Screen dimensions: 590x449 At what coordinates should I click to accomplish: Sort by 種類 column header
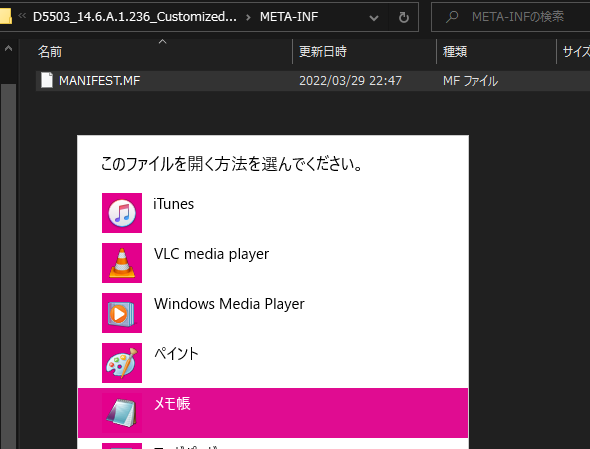[x=496, y=52]
